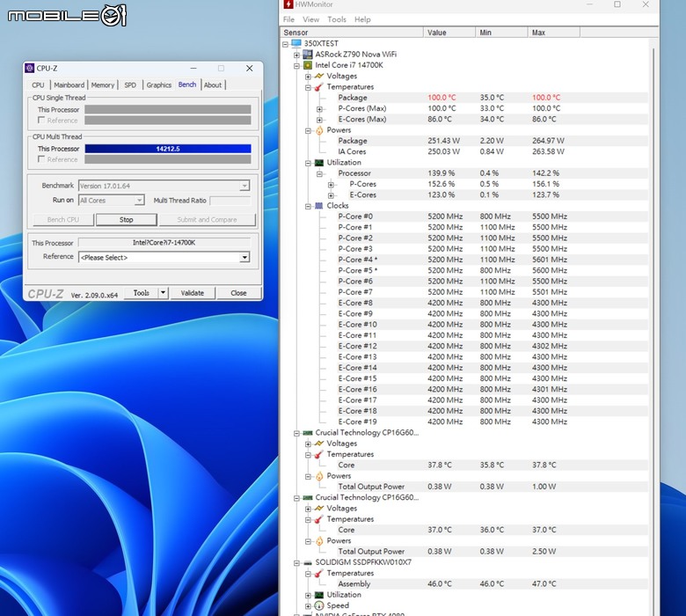Click the Close button in CPU-Z footer
The height and width of the screenshot is (616, 686).
pos(238,293)
